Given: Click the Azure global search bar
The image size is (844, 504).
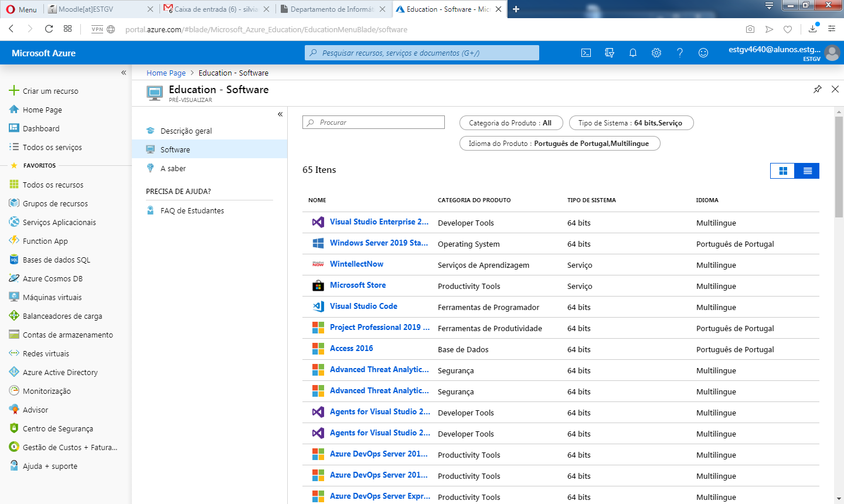Looking at the screenshot, I should (422, 53).
